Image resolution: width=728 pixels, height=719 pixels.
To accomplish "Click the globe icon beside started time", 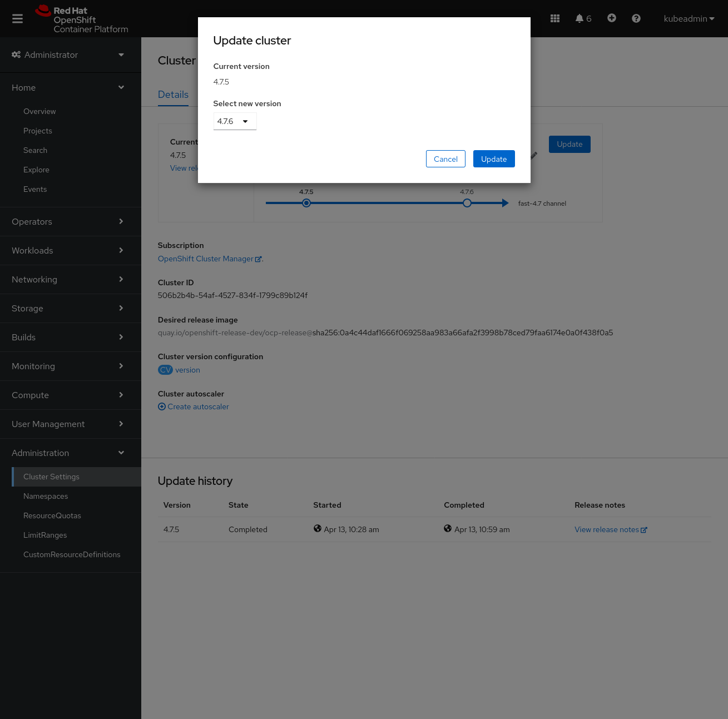I will tap(317, 528).
